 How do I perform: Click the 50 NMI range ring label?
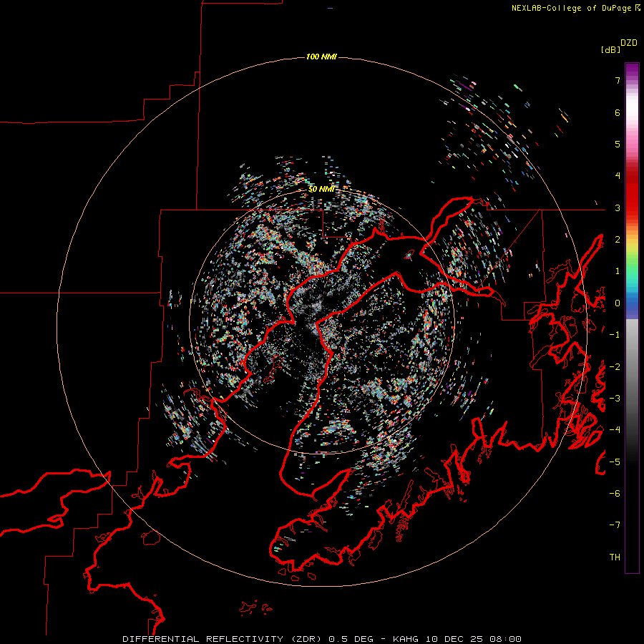[321, 190]
